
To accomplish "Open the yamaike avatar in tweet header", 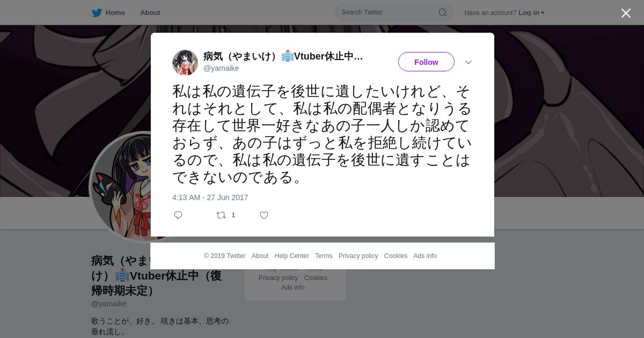I will [185, 63].
